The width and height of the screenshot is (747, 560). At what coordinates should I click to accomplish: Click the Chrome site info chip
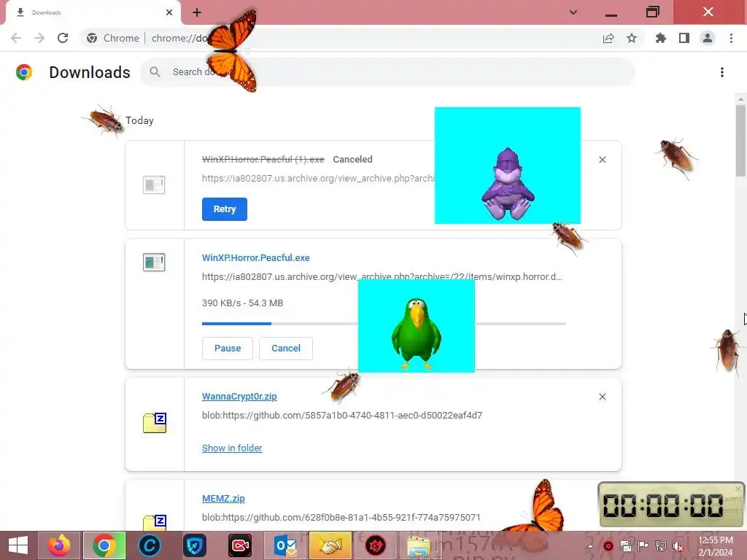[113, 38]
